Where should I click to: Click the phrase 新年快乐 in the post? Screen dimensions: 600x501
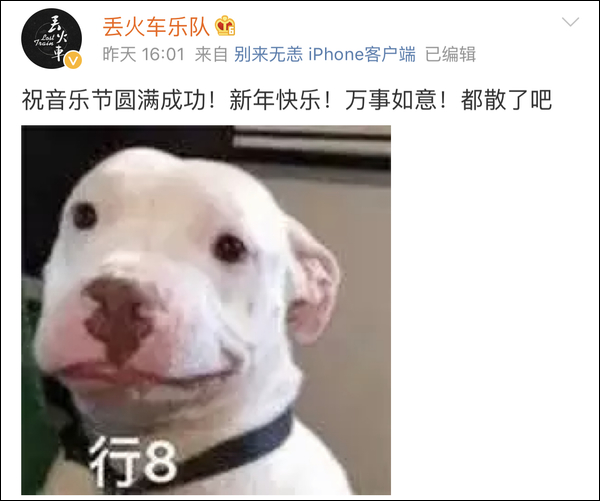click(275, 100)
